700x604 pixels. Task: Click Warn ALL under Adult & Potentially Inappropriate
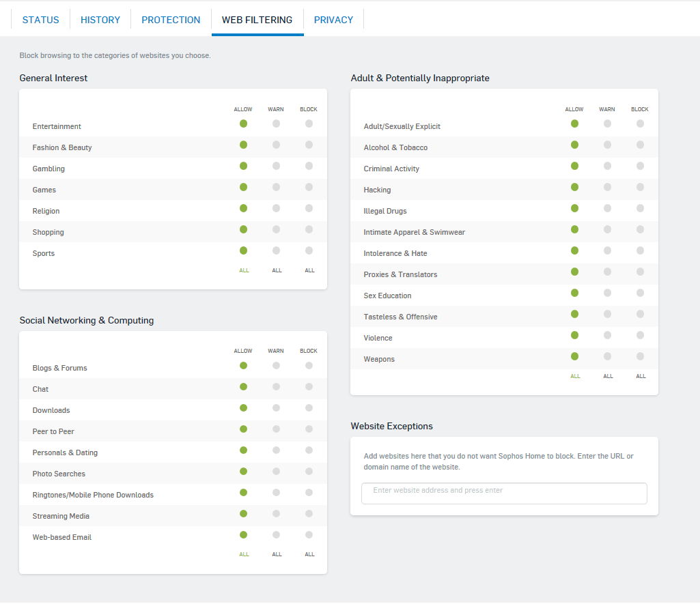click(x=608, y=376)
